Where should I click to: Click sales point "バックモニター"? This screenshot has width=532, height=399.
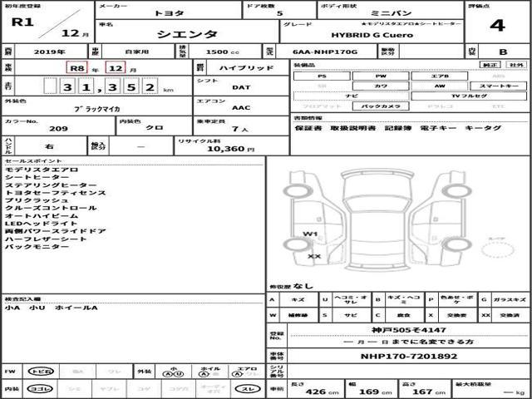pos(37,247)
